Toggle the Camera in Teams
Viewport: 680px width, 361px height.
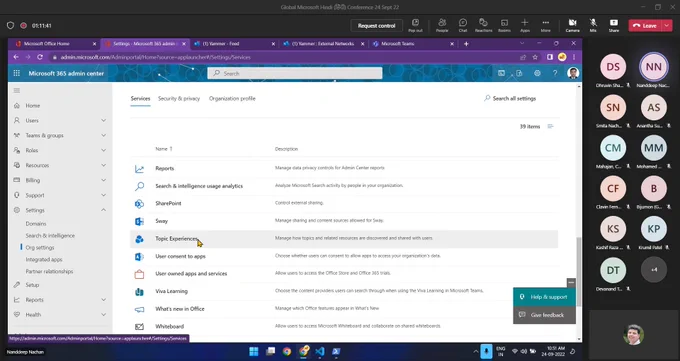coord(572,25)
